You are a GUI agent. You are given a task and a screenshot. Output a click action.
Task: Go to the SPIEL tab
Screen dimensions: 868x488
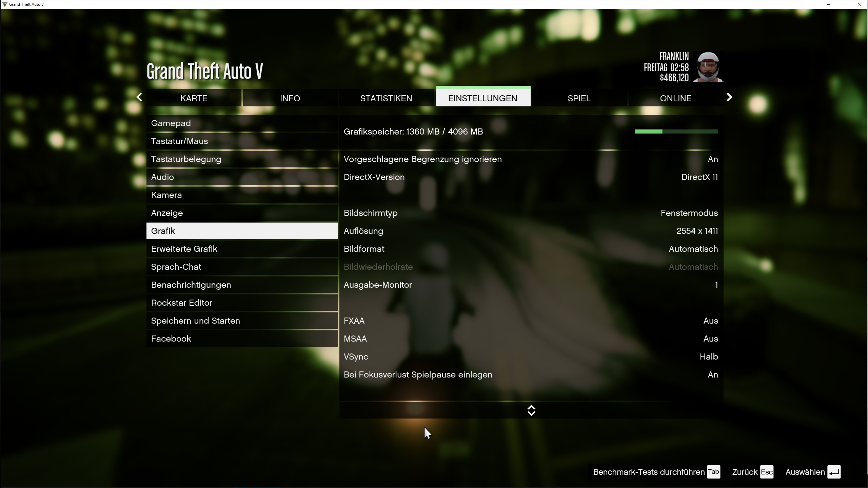(x=579, y=98)
